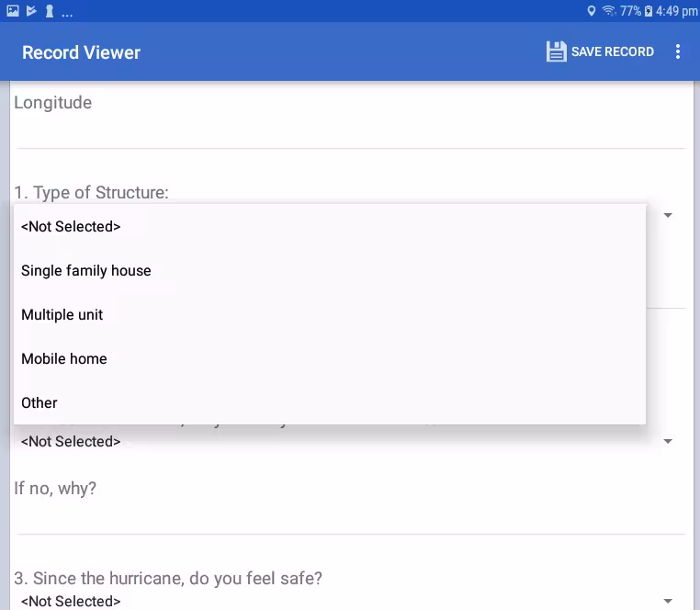
Task: Open the "do you feel safe" dropdown
Action: click(350, 601)
